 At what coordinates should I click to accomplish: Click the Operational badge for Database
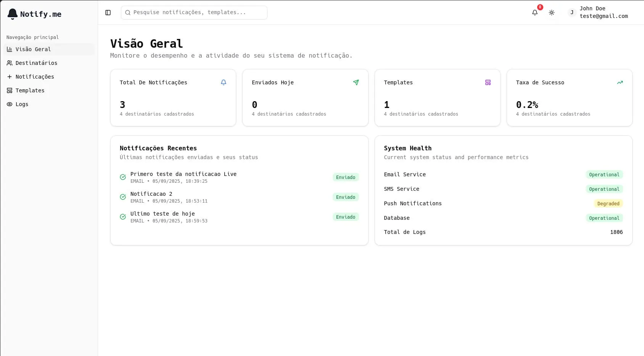tap(604, 218)
